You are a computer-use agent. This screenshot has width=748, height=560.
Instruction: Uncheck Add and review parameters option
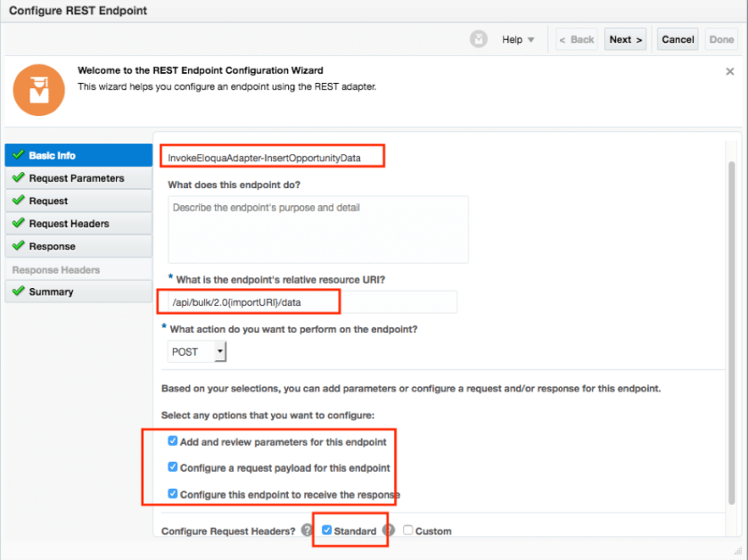(173, 441)
